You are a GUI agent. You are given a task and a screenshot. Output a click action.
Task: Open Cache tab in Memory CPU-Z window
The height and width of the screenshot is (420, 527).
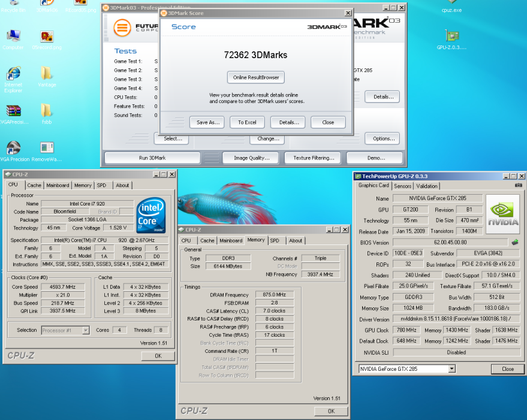tap(207, 241)
